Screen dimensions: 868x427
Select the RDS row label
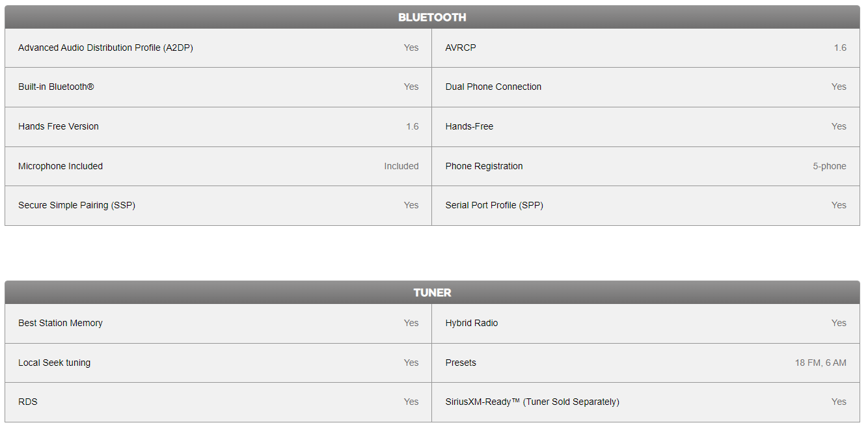[28, 402]
